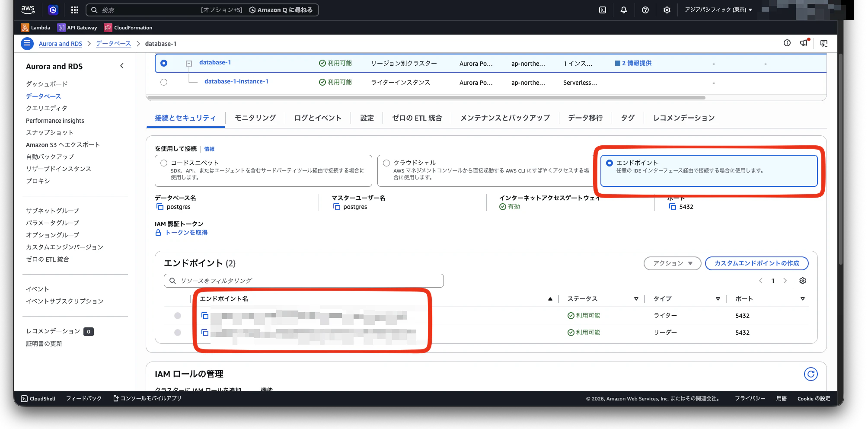
Task: Open スナップショット in the sidebar
Action: point(50,132)
